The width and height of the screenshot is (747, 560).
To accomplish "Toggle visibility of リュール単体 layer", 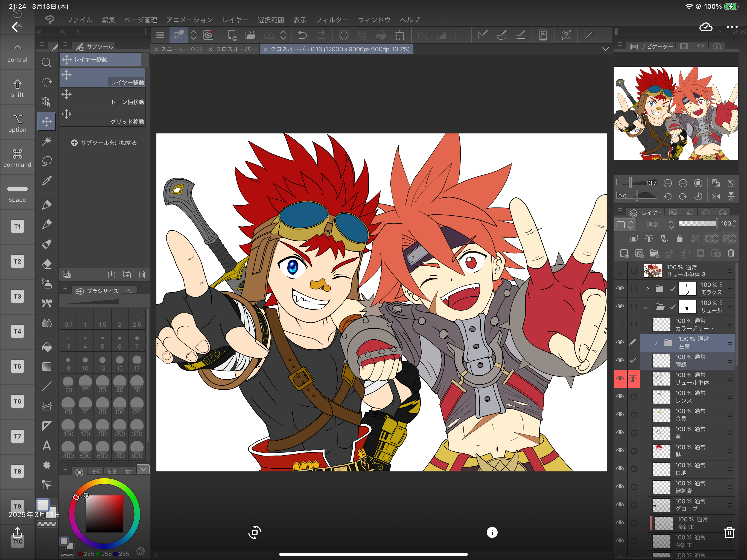I will pyautogui.click(x=620, y=378).
